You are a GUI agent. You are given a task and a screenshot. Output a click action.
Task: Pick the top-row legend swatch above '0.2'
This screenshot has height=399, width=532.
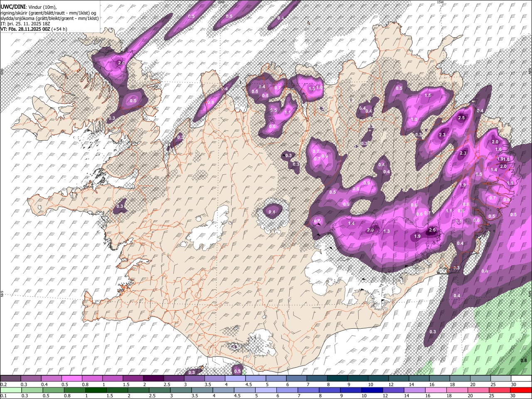pyautogui.click(x=10, y=379)
